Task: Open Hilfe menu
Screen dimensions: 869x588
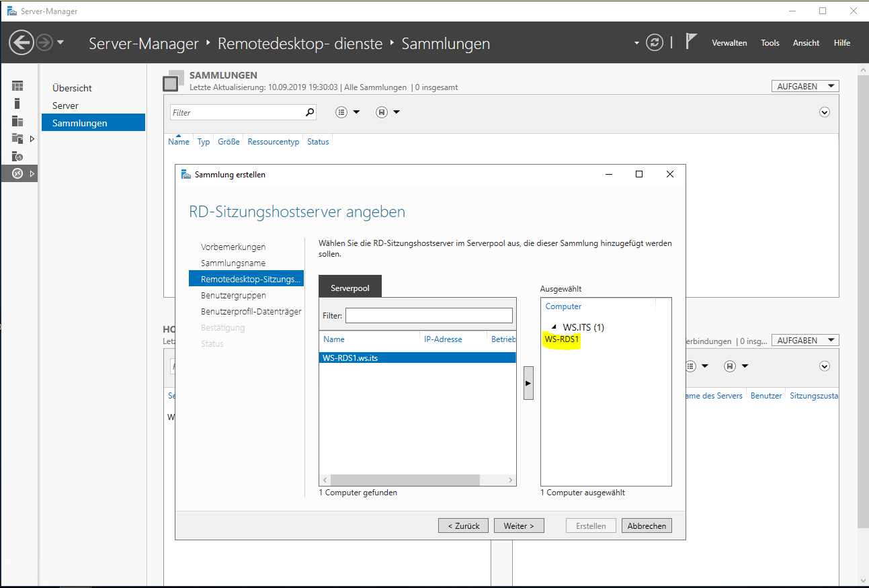Action: coord(842,43)
